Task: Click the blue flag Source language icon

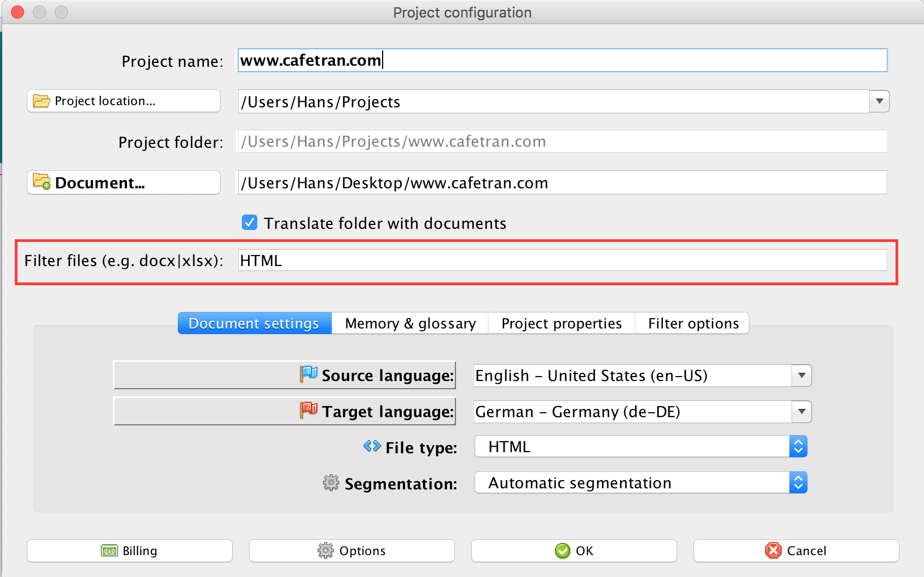Action: (x=309, y=374)
